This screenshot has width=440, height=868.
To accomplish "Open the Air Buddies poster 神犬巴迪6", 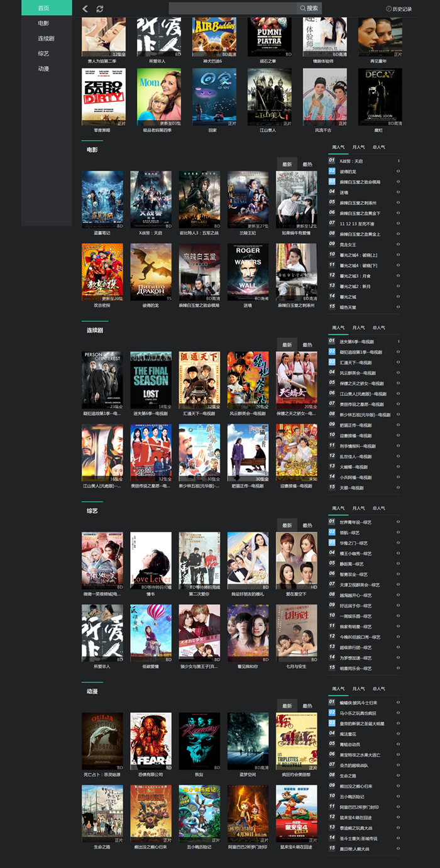I will click(214, 37).
